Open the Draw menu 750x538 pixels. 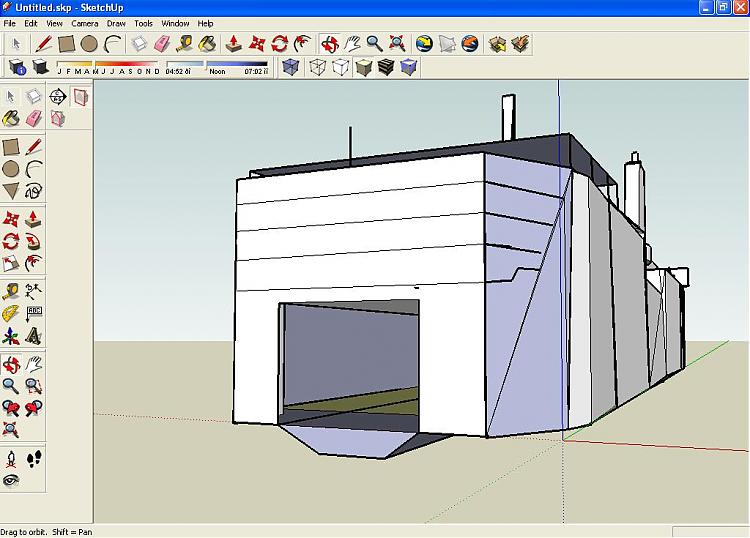tap(116, 23)
